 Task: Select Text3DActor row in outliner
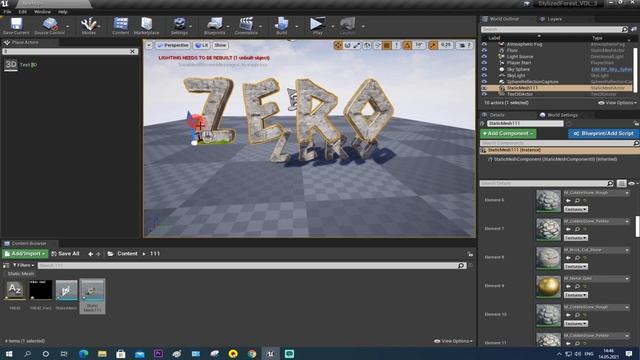click(x=556, y=94)
